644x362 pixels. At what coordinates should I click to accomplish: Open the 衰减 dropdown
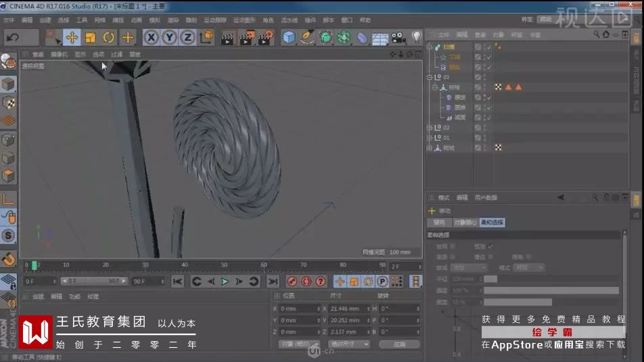click(469, 267)
